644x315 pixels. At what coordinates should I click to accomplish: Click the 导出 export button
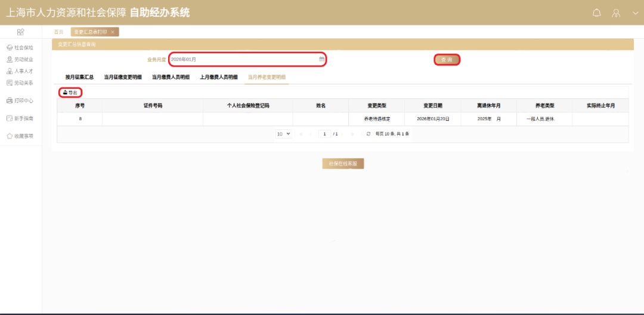coord(70,93)
